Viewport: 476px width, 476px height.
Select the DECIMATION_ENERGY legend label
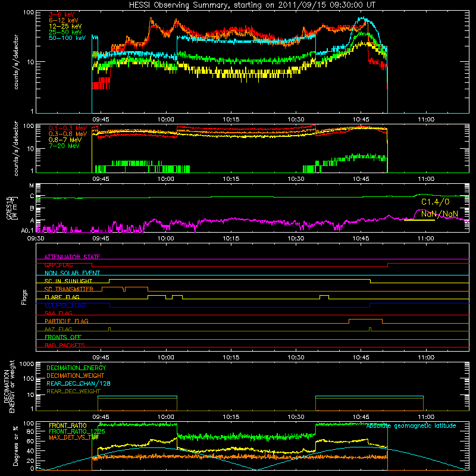coord(76,368)
